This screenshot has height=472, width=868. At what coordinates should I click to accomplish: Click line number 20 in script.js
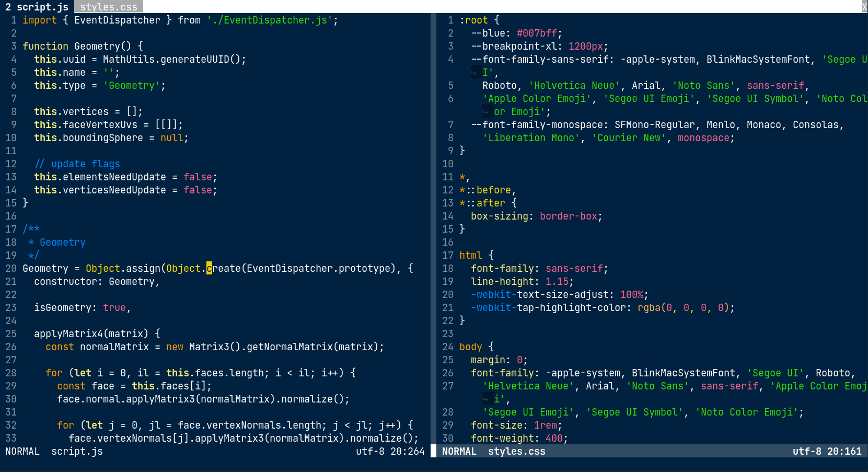point(11,268)
